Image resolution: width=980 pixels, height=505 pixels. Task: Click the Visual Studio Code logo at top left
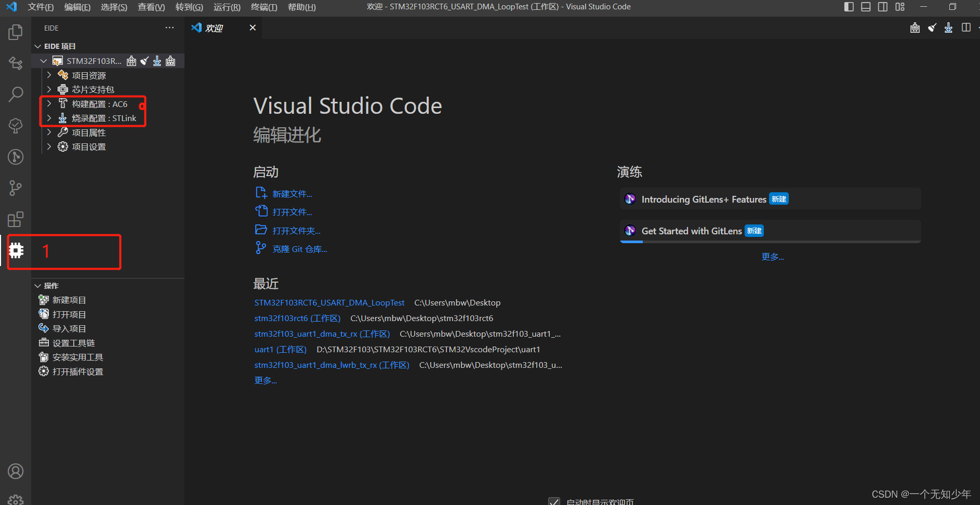(11, 7)
